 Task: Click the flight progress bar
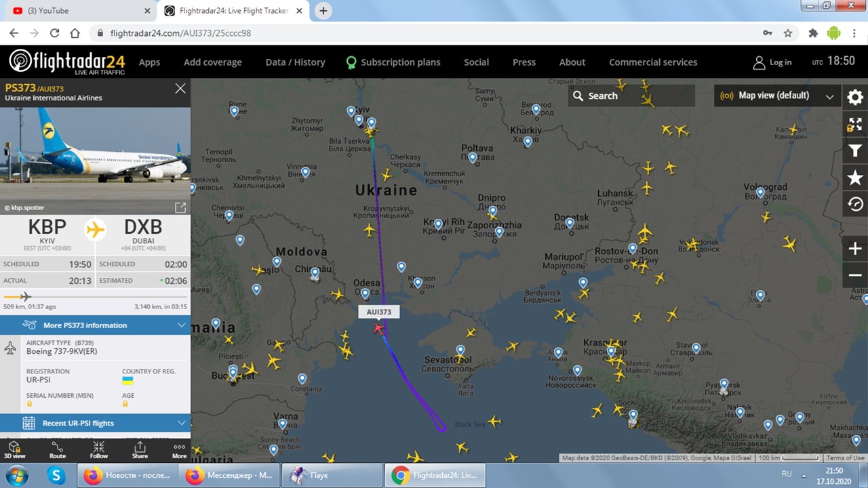pyautogui.click(x=95, y=297)
